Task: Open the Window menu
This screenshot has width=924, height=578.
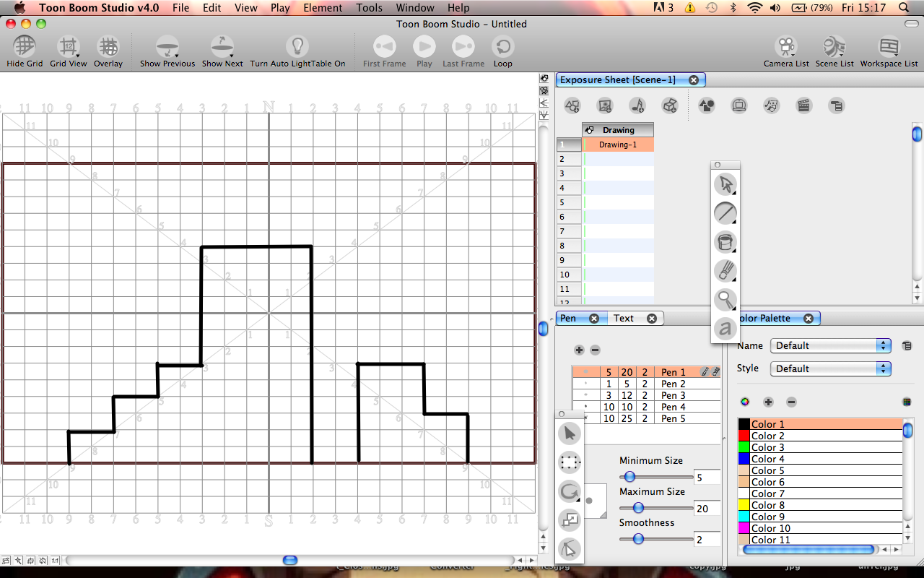Action: click(415, 8)
